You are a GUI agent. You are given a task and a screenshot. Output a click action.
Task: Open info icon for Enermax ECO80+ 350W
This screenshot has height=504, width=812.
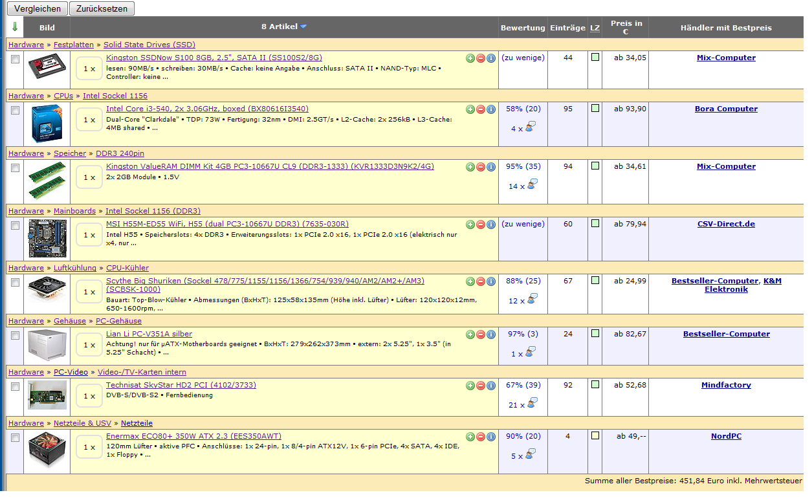491,437
